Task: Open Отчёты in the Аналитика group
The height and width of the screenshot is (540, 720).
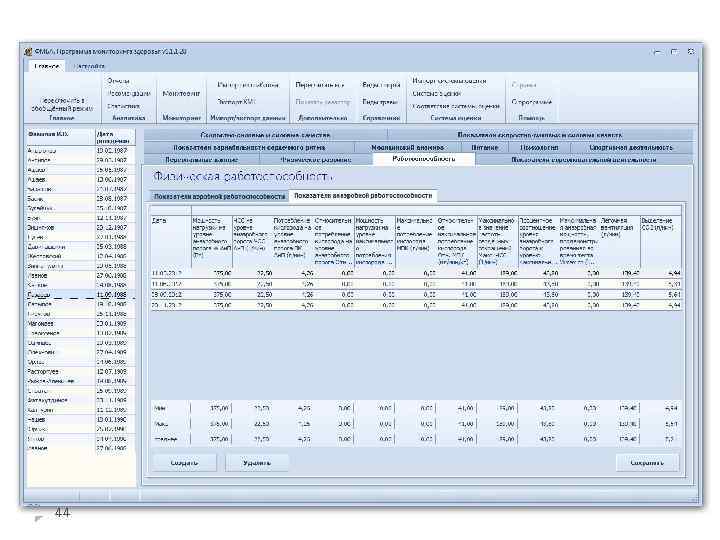Action: pyautogui.click(x=118, y=81)
